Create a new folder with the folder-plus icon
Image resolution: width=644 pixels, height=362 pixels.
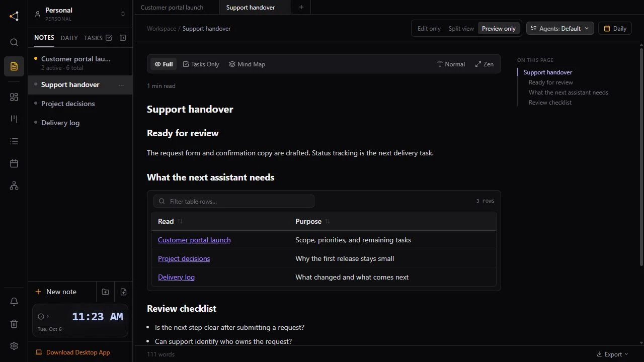[105, 292]
